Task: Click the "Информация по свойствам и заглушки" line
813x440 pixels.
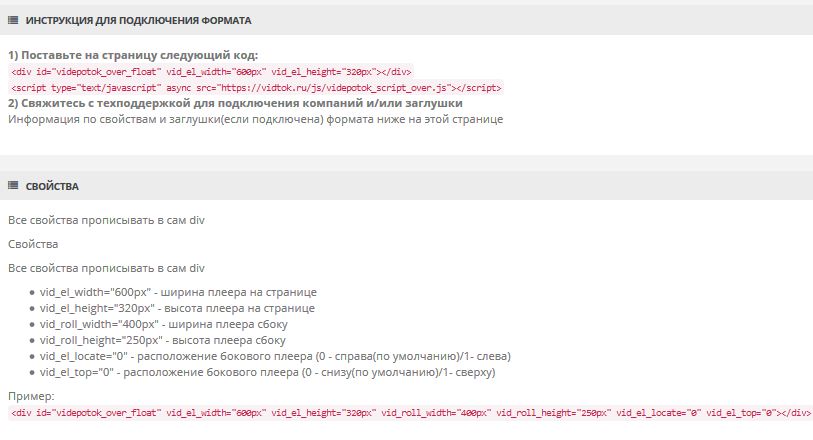Action: point(256,119)
